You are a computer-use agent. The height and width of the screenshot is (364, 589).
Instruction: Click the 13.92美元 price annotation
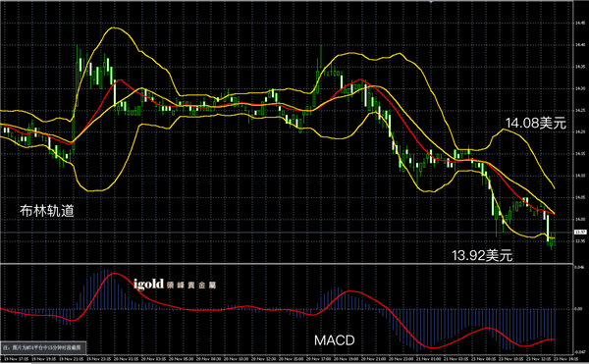pyautogui.click(x=482, y=255)
